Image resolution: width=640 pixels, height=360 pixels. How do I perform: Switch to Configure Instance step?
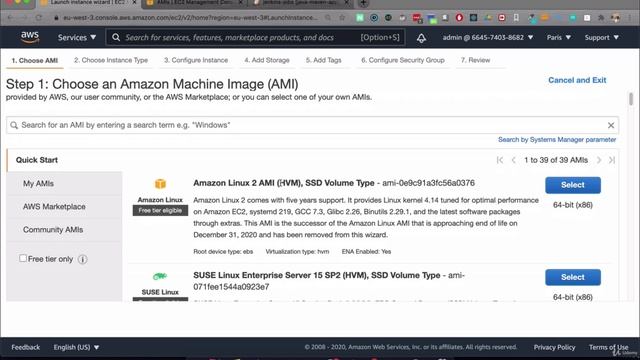196,60
